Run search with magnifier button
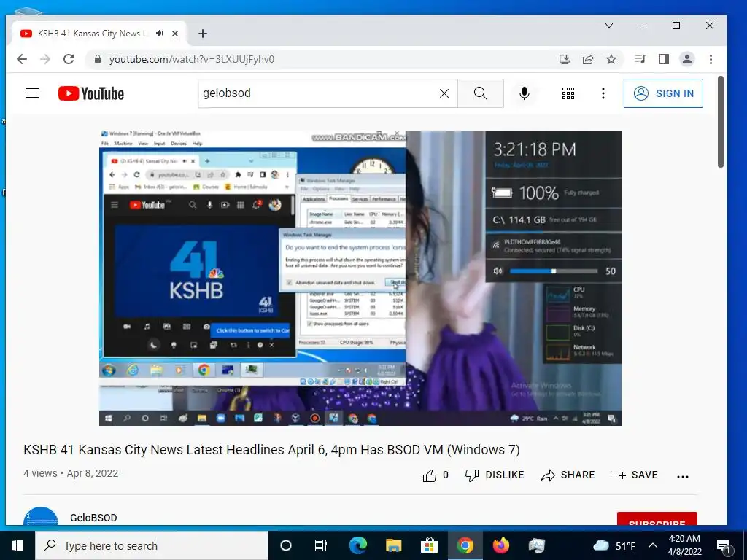Image resolution: width=747 pixels, height=560 pixels. pyautogui.click(x=481, y=93)
